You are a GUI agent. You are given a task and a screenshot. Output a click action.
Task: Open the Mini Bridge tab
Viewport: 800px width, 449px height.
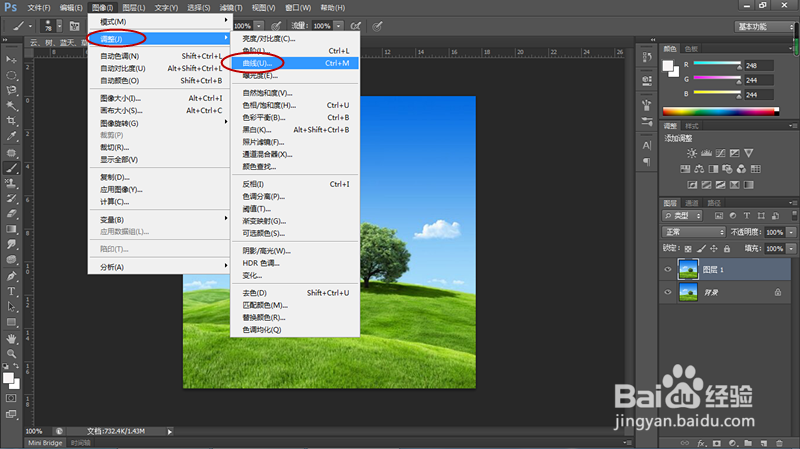pos(45,443)
